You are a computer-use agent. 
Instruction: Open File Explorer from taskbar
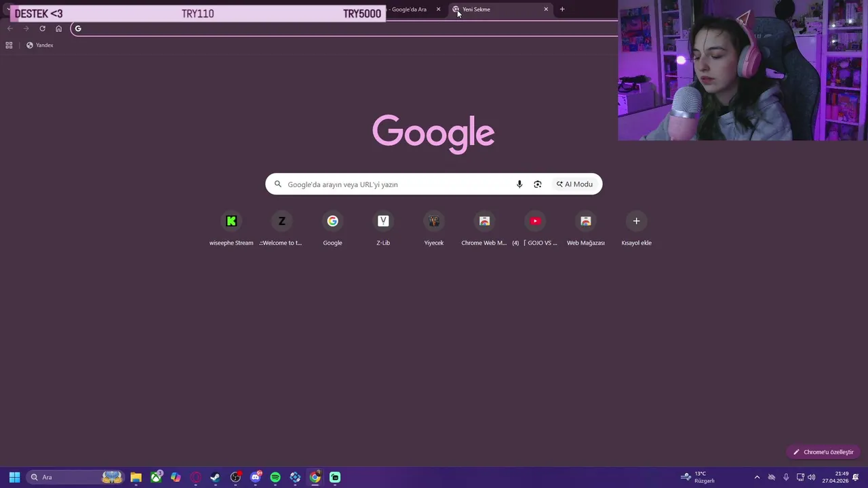[136, 477]
